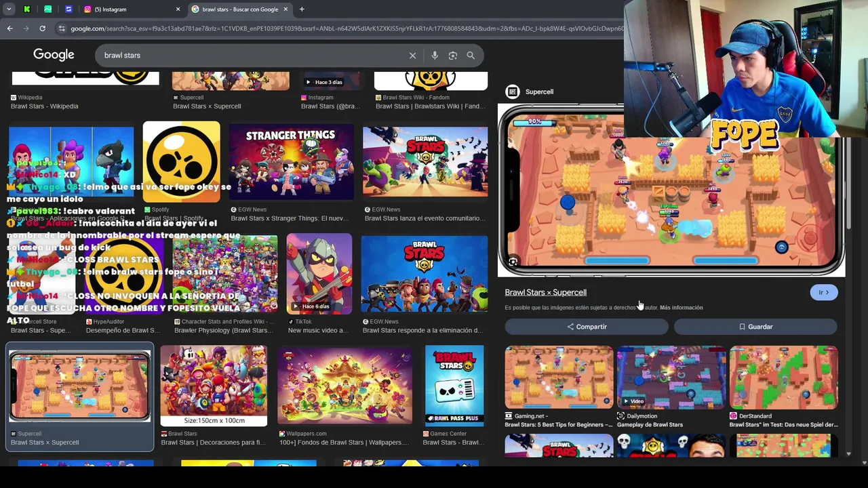
Task: Open the tab search dropdown arrow
Action: [9, 9]
